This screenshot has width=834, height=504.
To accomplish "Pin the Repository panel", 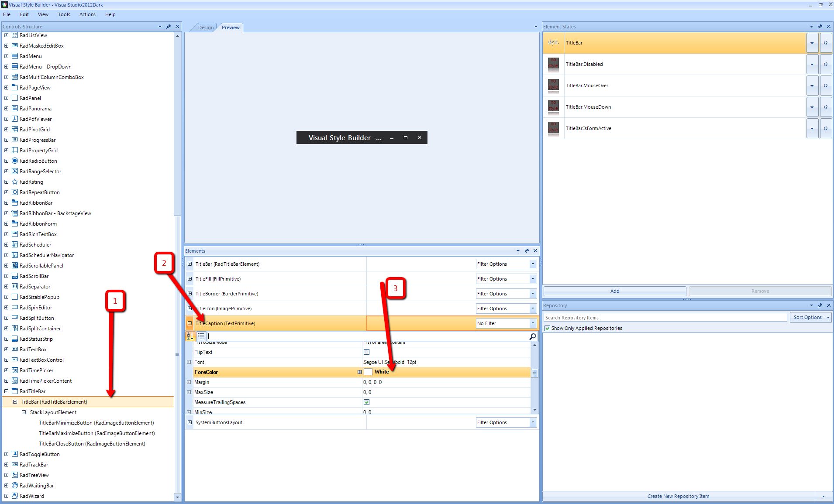I will click(820, 305).
